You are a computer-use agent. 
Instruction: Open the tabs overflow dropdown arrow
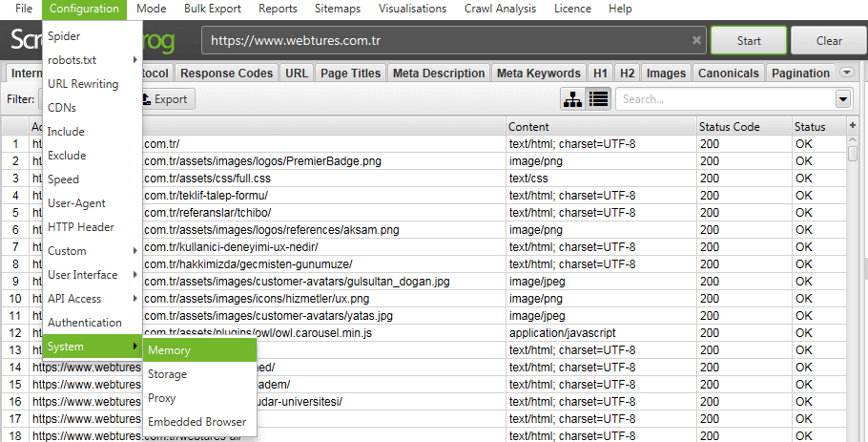[x=846, y=73]
